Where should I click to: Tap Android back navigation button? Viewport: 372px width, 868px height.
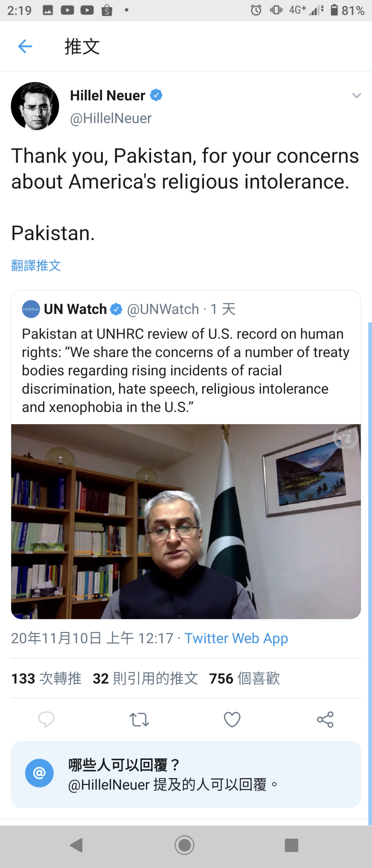pyautogui.click(x=76, y=845)
